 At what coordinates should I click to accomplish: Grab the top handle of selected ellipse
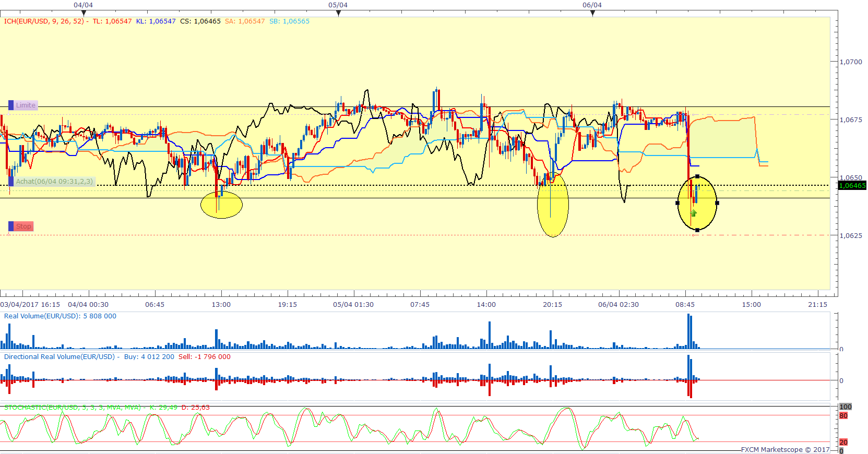coord(697,176)
